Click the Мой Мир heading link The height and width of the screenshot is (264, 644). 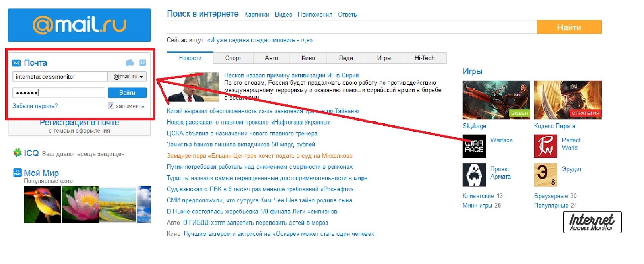pos(41,173)
